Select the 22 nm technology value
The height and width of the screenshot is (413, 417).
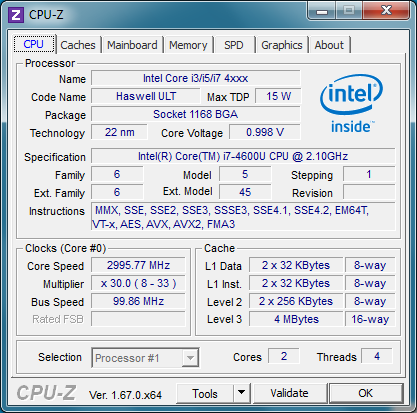pyautogui.click(x=119, y=132)
